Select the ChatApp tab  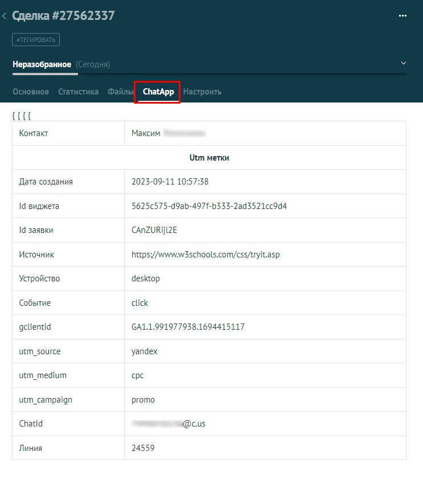coord(158,92)
